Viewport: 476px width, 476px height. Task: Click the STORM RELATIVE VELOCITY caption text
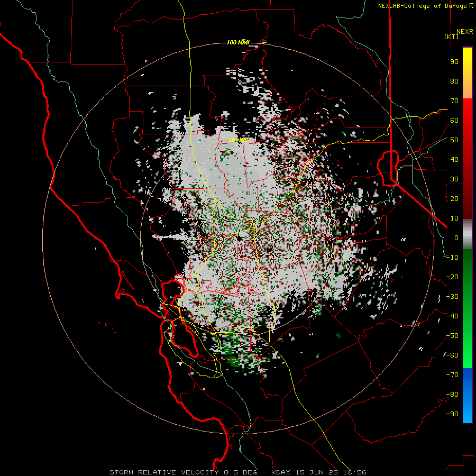[x=164, y=472]
